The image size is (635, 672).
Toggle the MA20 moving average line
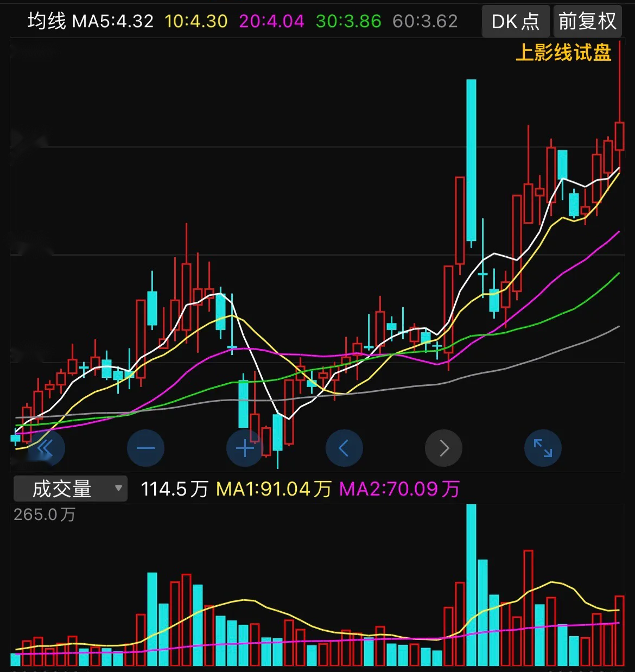coord(271,21)
